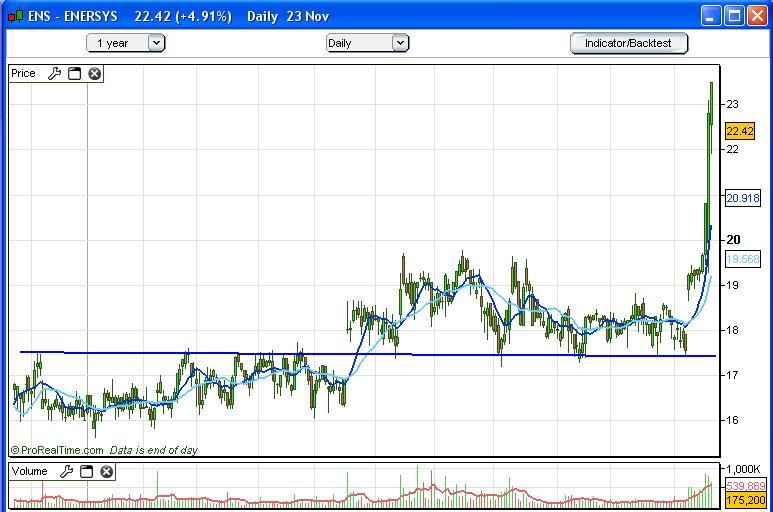Detach the Price panel window icon

(x=74, y=73)
